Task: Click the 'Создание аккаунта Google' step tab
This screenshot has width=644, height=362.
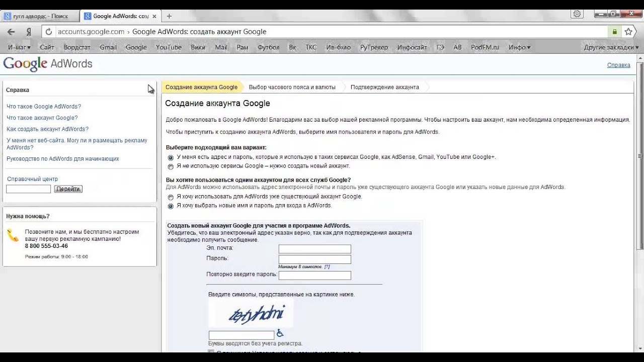Action: 201,87
